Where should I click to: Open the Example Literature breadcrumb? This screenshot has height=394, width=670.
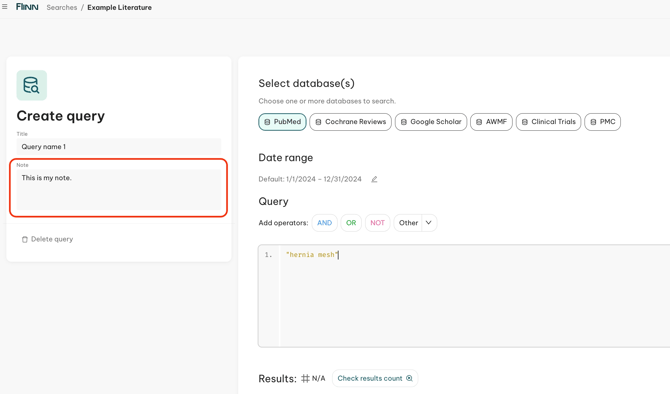[120, 7]
